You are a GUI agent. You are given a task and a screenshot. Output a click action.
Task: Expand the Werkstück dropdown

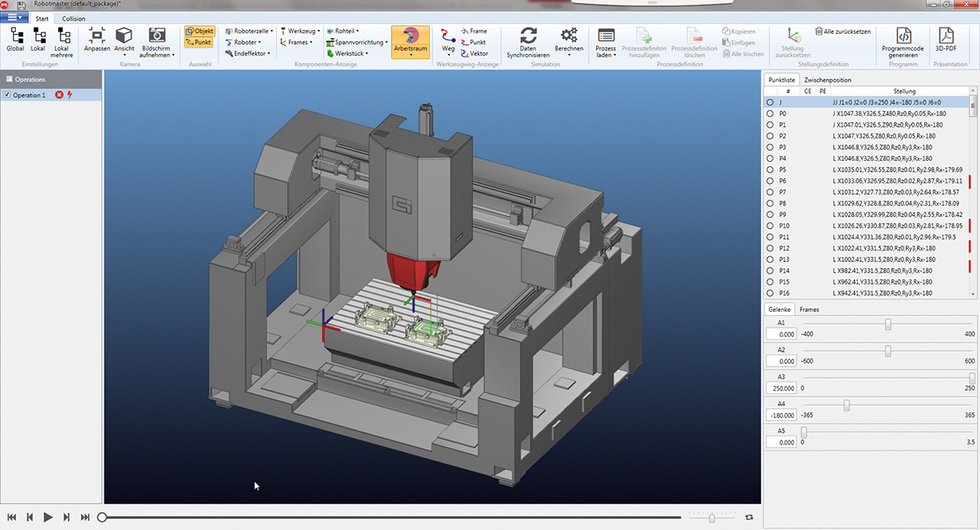(349, 53)
